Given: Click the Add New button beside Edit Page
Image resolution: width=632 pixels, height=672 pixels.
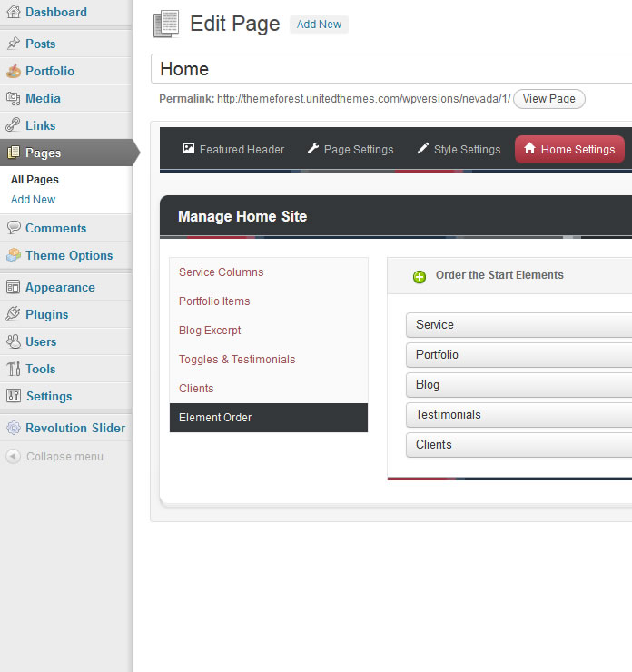Looking at the screenshot, I should click(x=319, y=25).
